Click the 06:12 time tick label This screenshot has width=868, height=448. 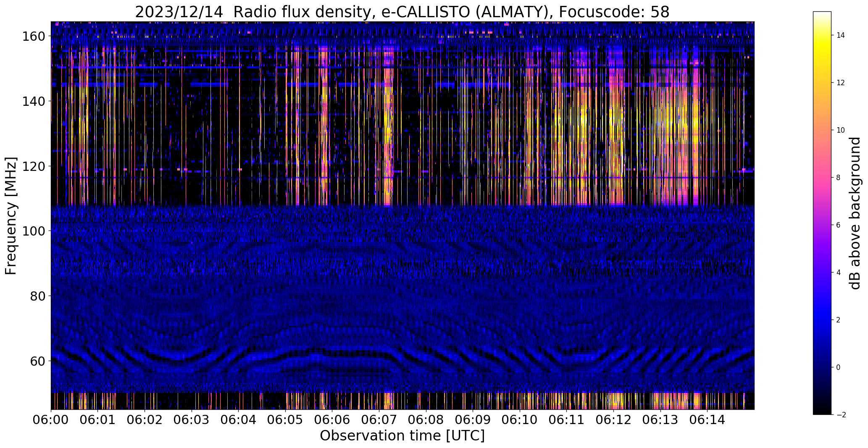613,420
